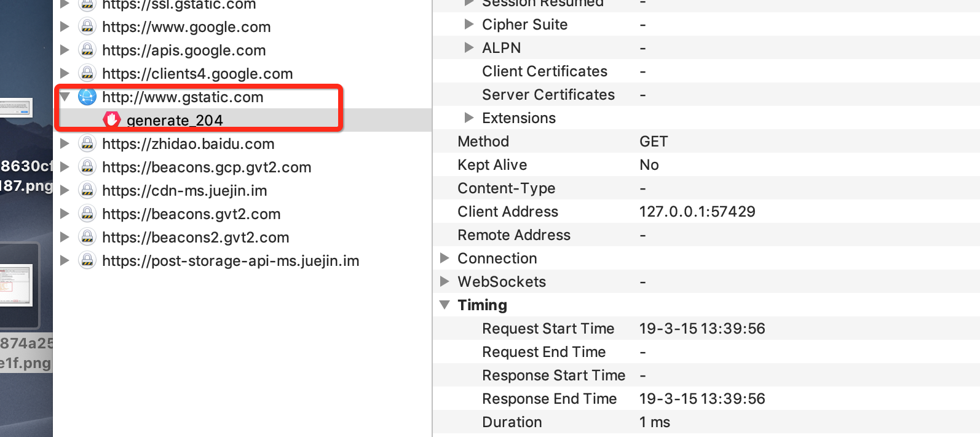Select the https://post-storage-api-ms.juejin.im host

pyautogui.click(x=231, y=261)
